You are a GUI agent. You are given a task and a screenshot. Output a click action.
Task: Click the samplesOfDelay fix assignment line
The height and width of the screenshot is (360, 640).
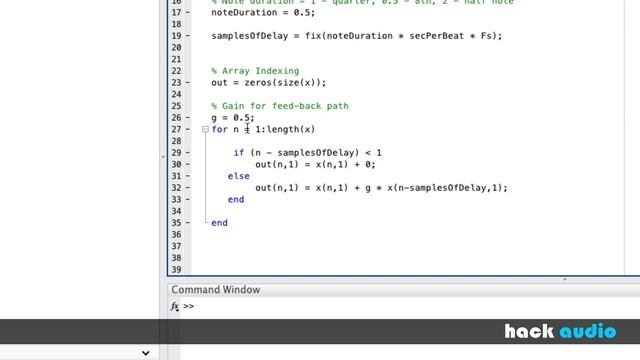(357, 36)
